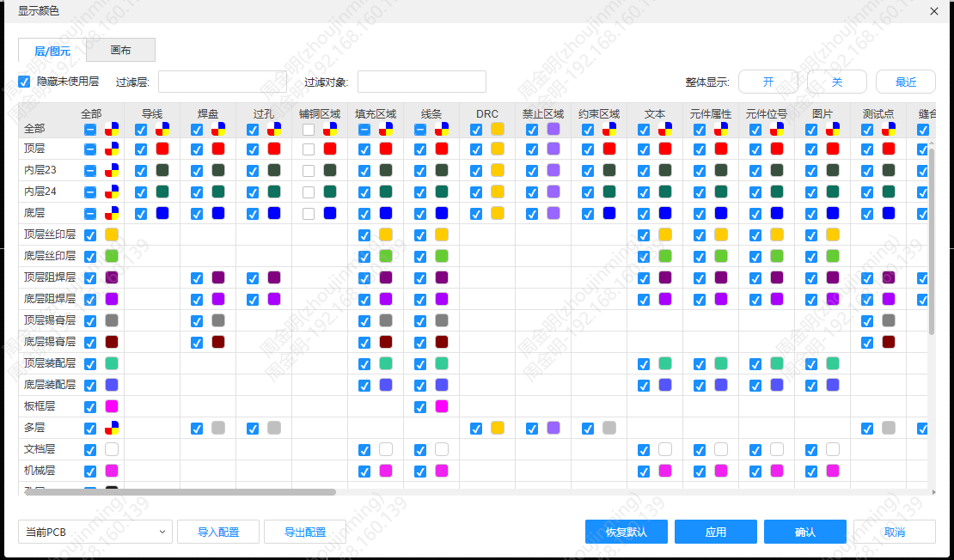954x560 pixels.
Task: Open multicolor swatch for 内层23 row 全部 column
Action: 112,170
